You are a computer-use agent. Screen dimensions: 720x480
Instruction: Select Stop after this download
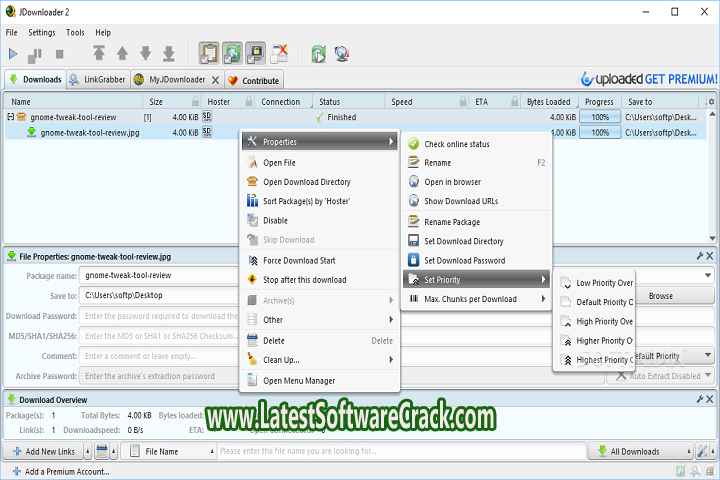[x=319, y=280]
